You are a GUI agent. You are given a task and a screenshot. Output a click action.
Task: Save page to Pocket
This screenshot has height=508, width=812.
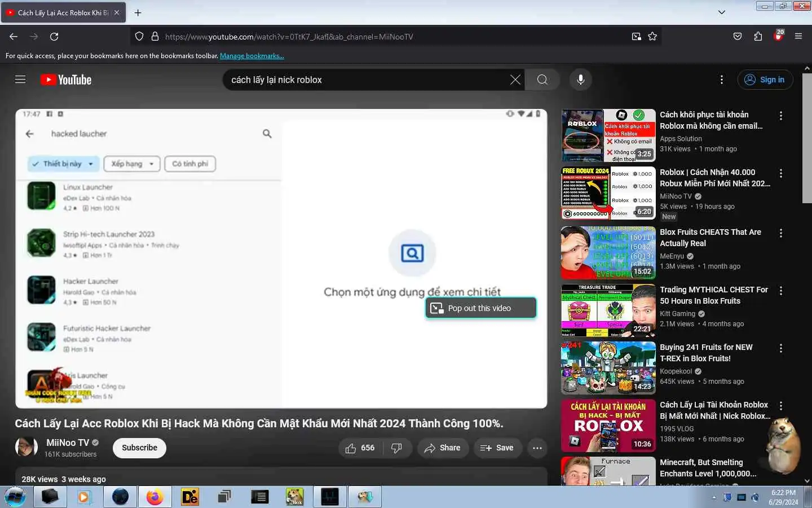point(737,36)
